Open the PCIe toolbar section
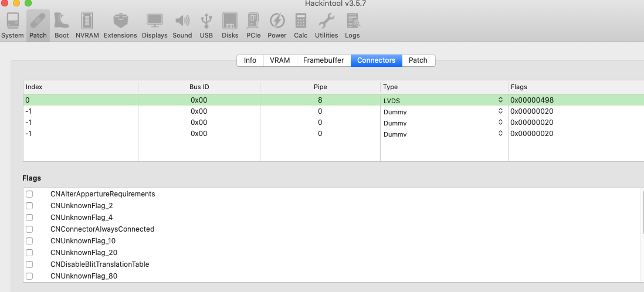 (253, 25)
